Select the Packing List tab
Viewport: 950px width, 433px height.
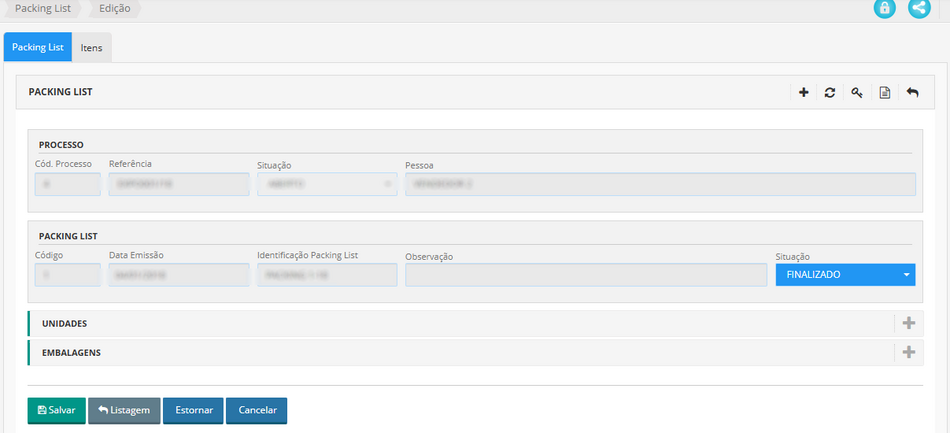38,48
